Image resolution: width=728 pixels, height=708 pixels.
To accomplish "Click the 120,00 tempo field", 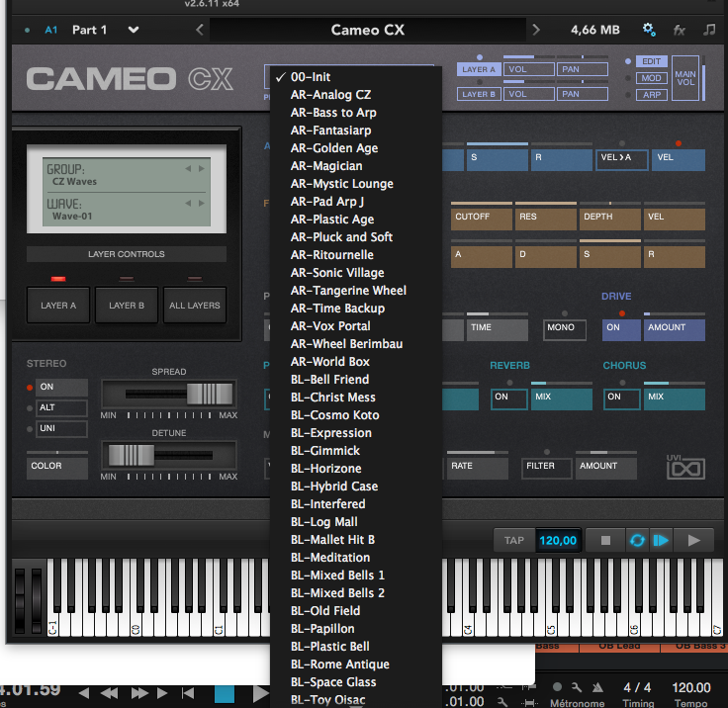I will click(558, 541).
